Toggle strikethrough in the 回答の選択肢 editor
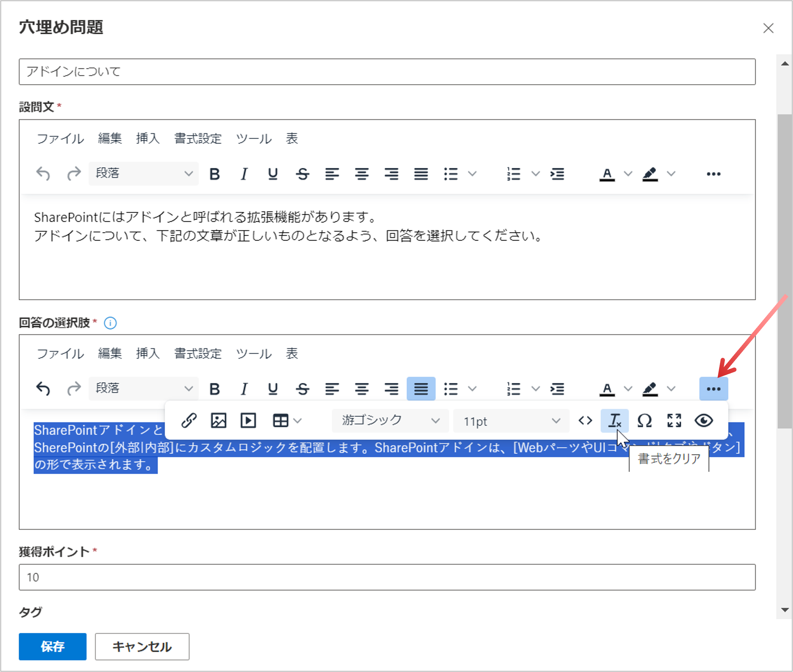 click(303, 389)
